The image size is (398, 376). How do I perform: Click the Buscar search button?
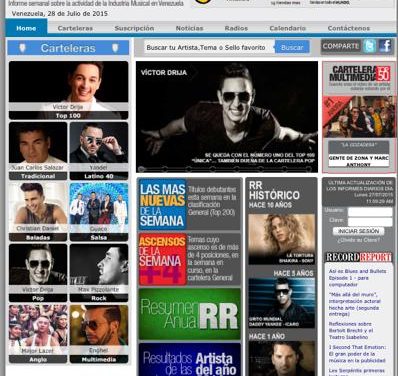coord(292,47)
